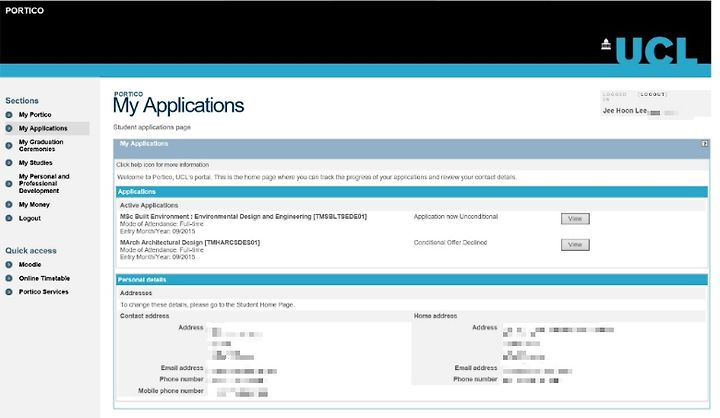Click the 'Contact address' heading

[x=144, y=316]
